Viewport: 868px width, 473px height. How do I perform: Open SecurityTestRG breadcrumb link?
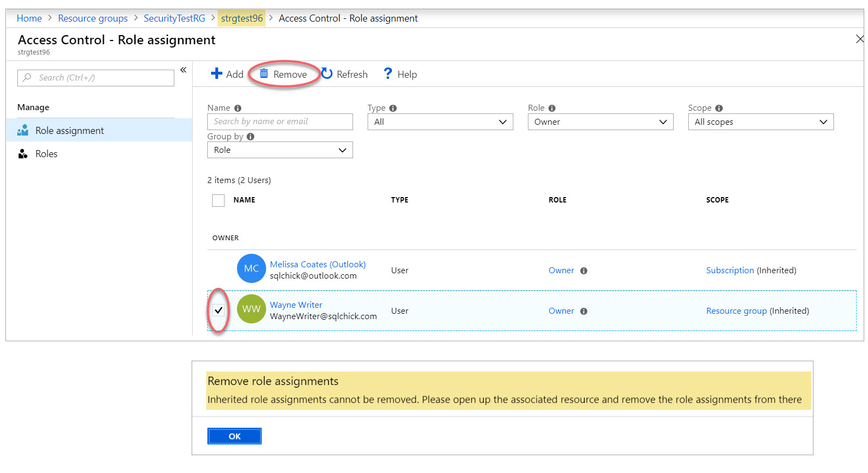[x=174, y=18]
